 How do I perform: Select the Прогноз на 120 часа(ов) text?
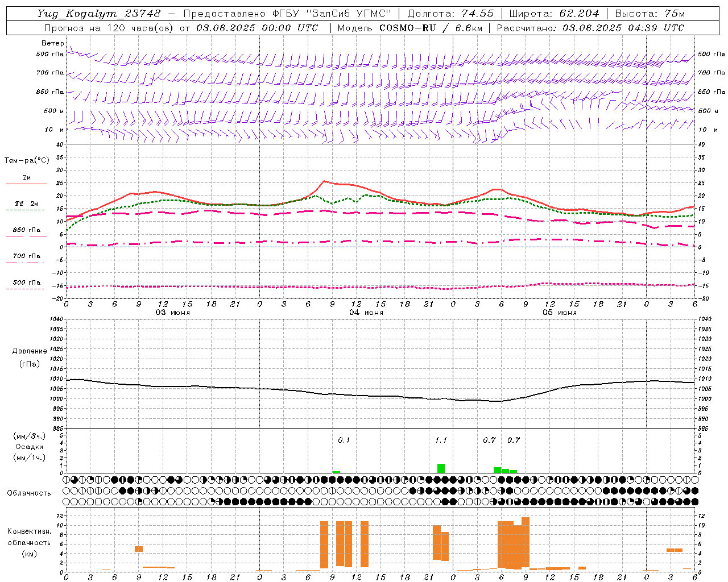pos(109,28)
